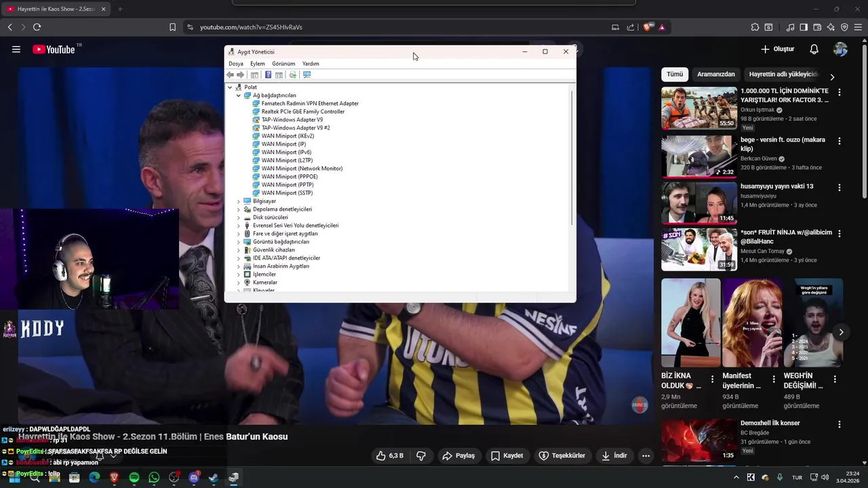This screenshot has width=868, height=488.
Task: Expand Görüntü bağdaştırıcıları category
Action: click(x=239, y=242)
